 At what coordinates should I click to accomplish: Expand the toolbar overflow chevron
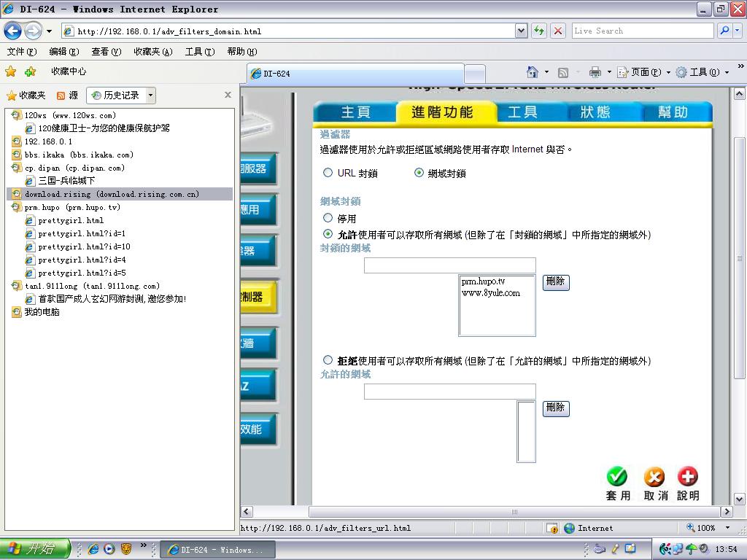coord(740,66)
